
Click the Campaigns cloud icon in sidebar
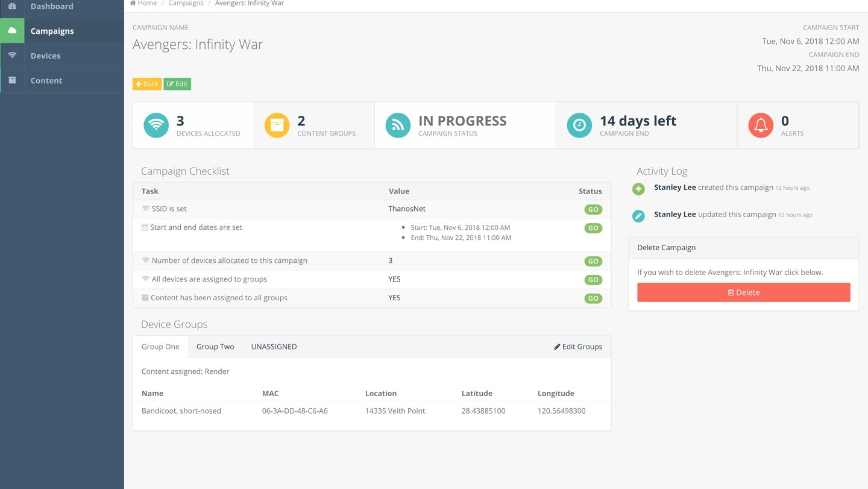pyautogui.click(x=12, y=31)
